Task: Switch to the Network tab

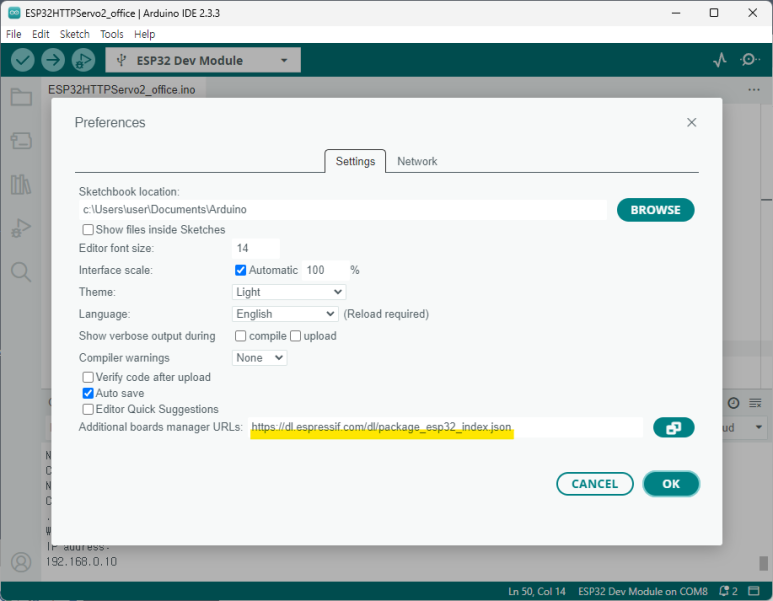Action: [417, 161]
